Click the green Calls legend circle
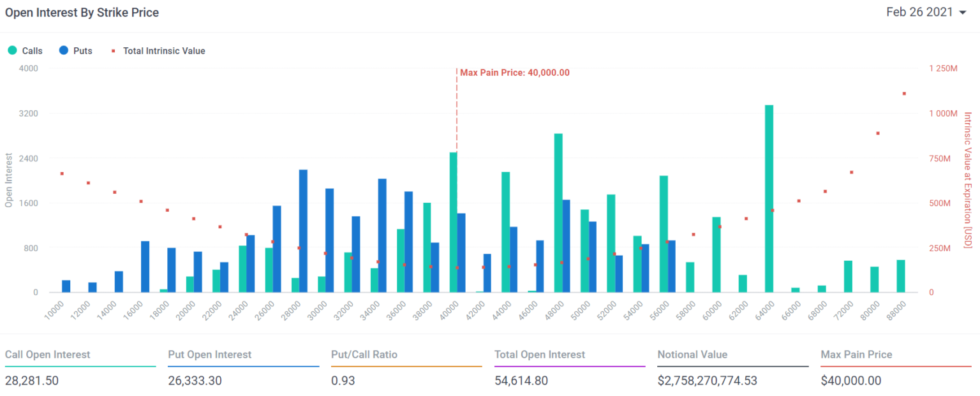This screenshot has height=396, width=980. pyautogui.click(x=12, y=50)
